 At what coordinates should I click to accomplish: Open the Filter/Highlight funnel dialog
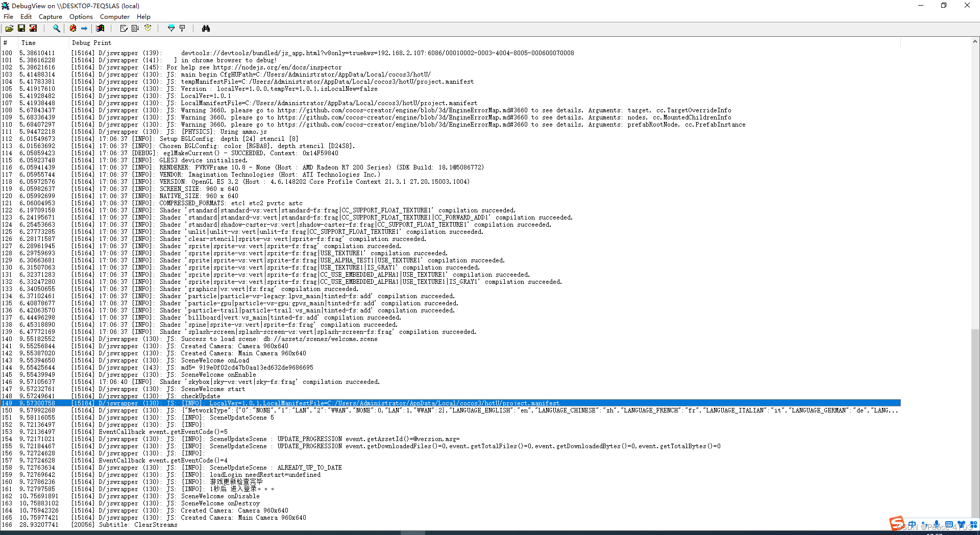point(171,28)
